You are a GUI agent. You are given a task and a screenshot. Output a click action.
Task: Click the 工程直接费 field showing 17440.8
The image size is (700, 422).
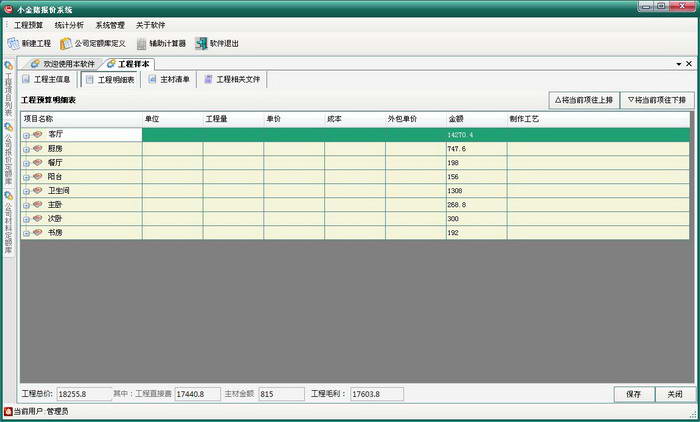(197, 394)
